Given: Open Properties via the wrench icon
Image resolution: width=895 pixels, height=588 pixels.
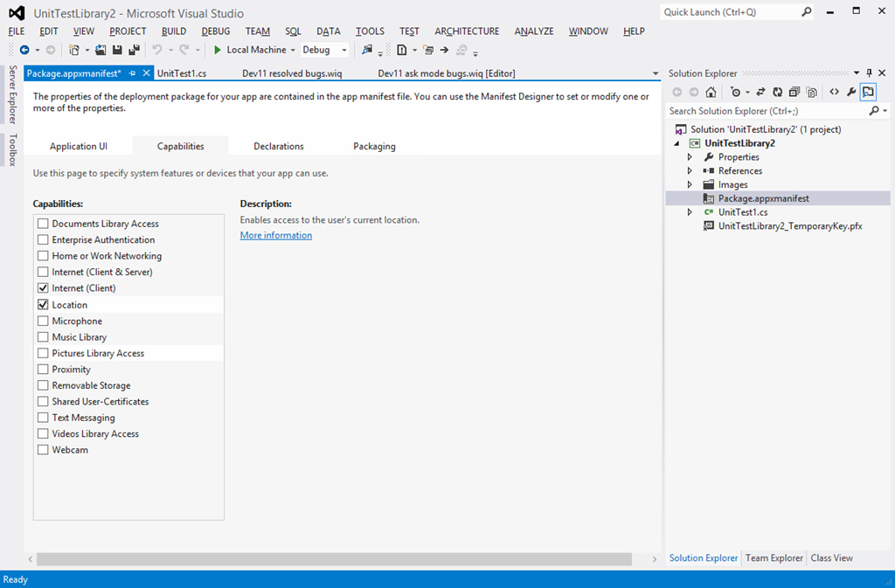Looking at the screenshot, I should (851, 92).
